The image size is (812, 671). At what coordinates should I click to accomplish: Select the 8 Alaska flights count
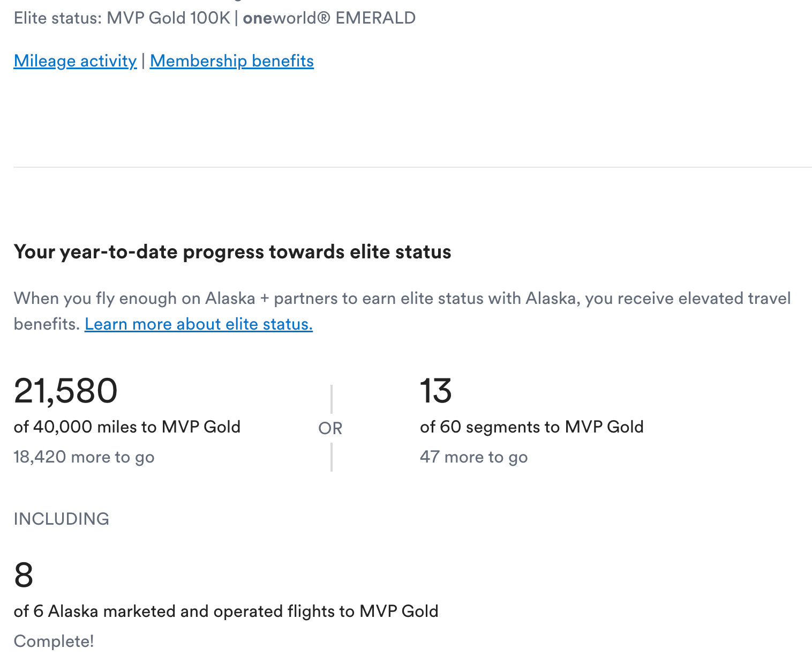click(x=22, y=575)
